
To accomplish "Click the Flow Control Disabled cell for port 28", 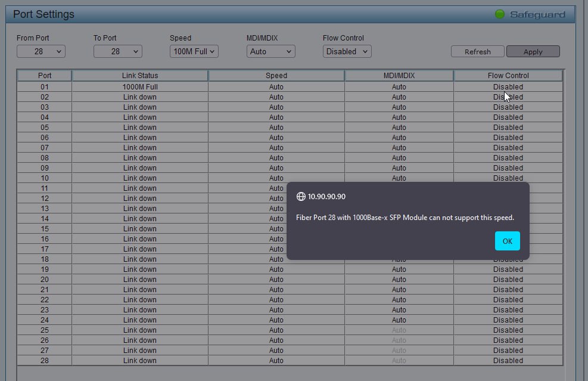I will pos(508,360).
